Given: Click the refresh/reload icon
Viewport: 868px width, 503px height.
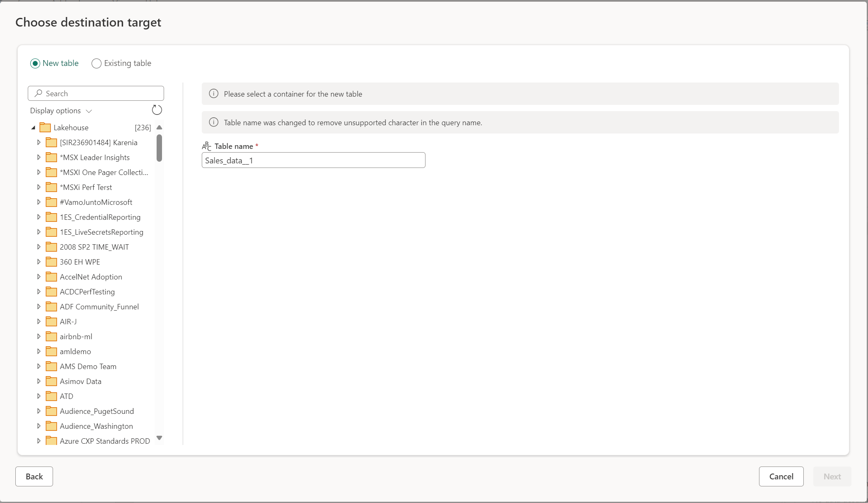Looking at the screenshot, I should coord(157,110).
